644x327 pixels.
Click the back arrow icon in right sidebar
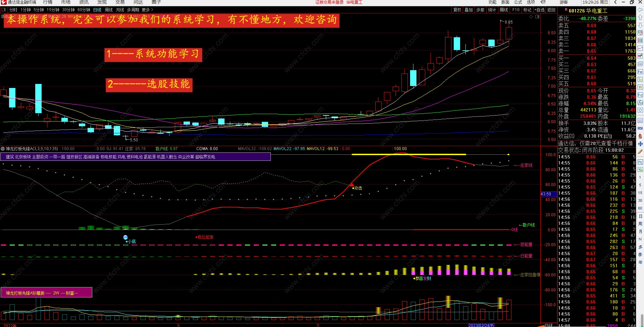coord(640,10)
